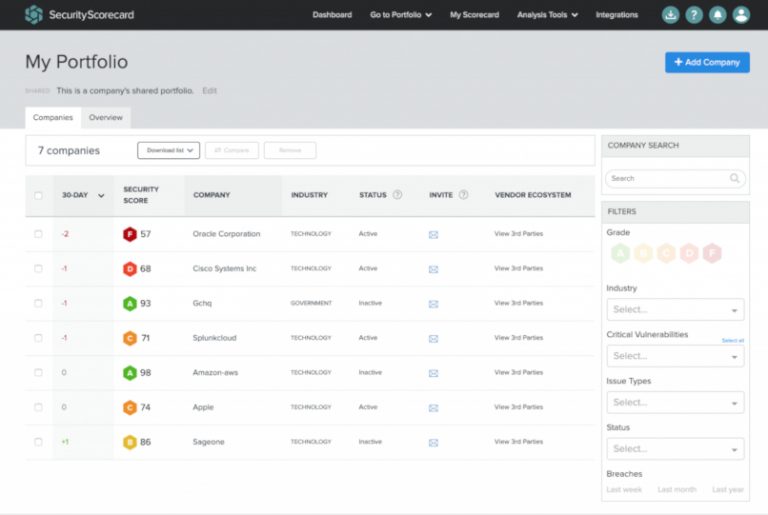Screen dimensions: 768x515
Task: Expand the Analysis Tools menu
Action: coord(547,15)
